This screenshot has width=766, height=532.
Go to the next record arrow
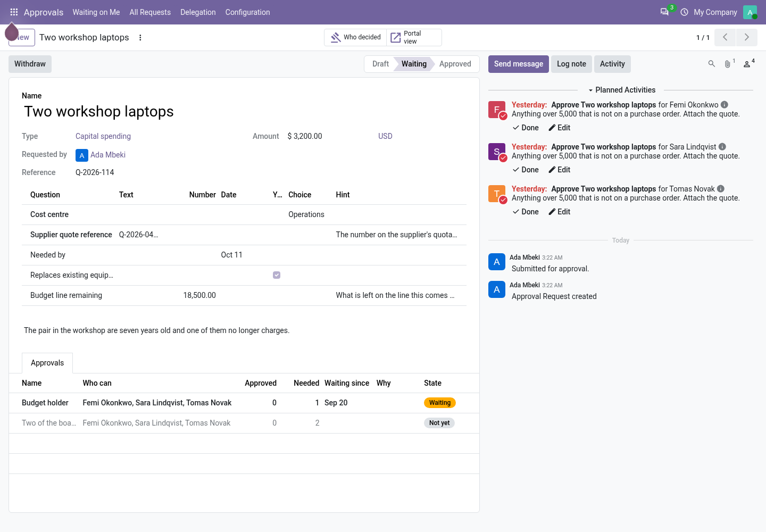[747, 37]
